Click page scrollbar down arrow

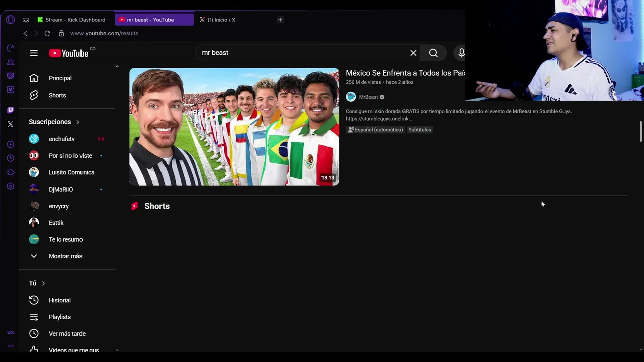(640, 349)
